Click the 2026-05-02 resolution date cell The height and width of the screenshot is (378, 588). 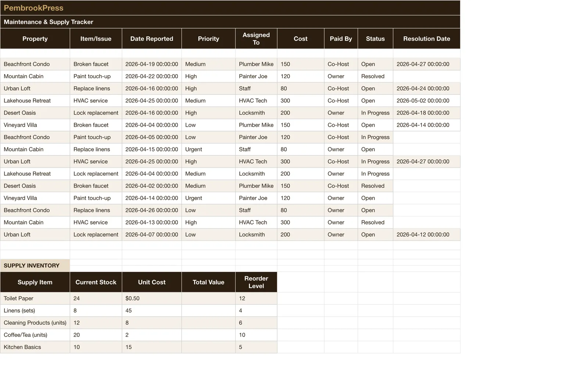click(427, 101)
